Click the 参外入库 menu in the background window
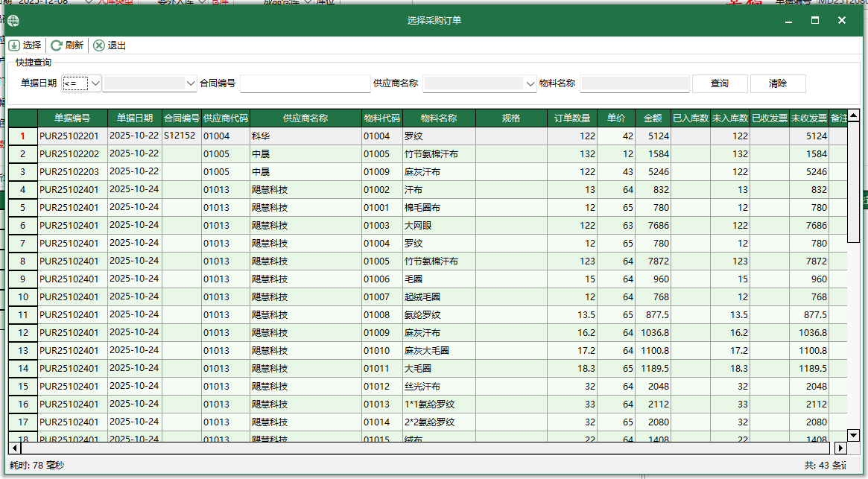Screen dimensions: 868x479 click(173, 3)
